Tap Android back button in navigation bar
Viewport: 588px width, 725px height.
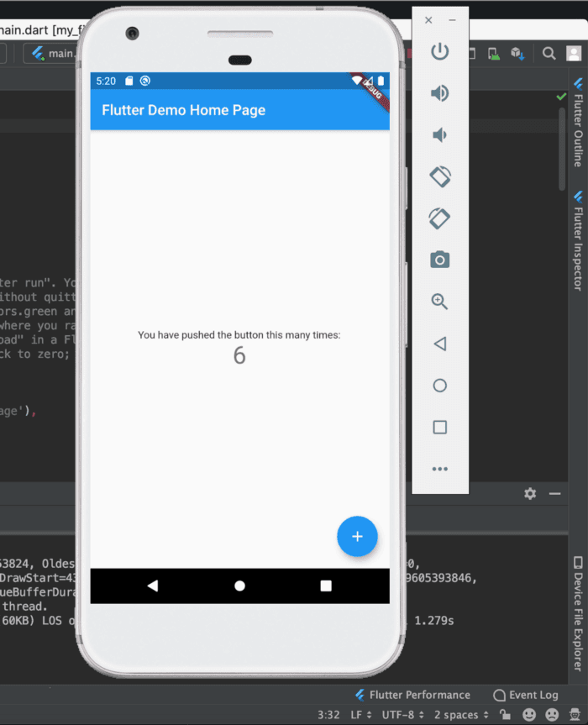pos(153,586)
